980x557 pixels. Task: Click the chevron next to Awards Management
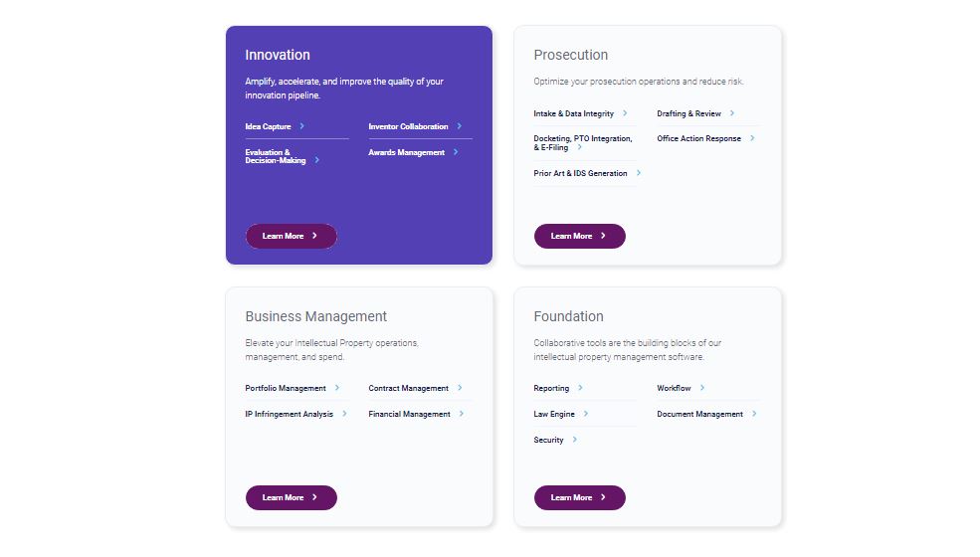click(x=455, y=152)
